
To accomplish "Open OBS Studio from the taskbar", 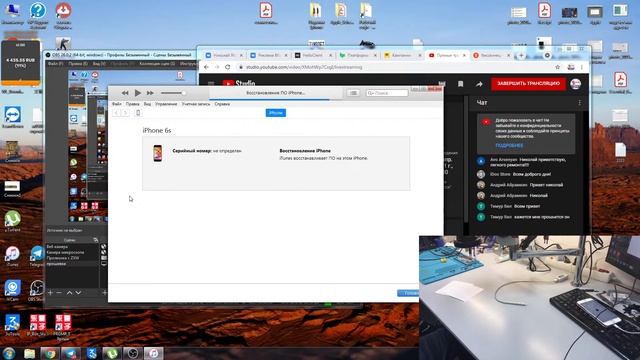I will pos(133,353).
